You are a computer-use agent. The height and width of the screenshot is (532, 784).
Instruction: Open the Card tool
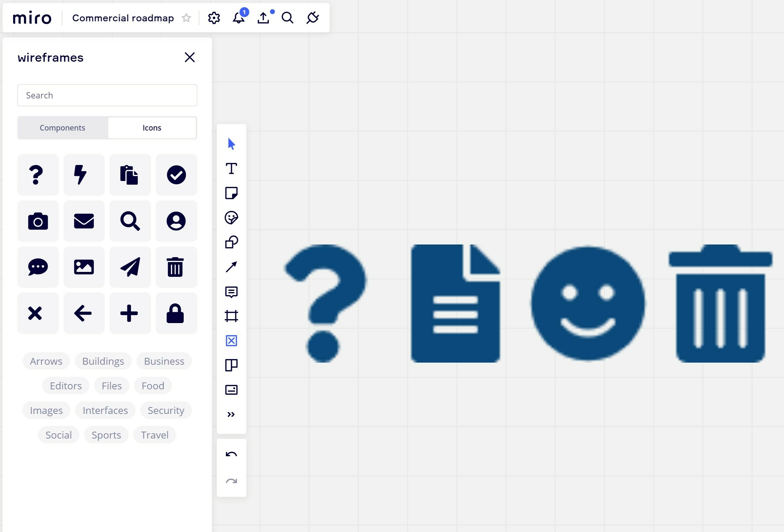231,390
